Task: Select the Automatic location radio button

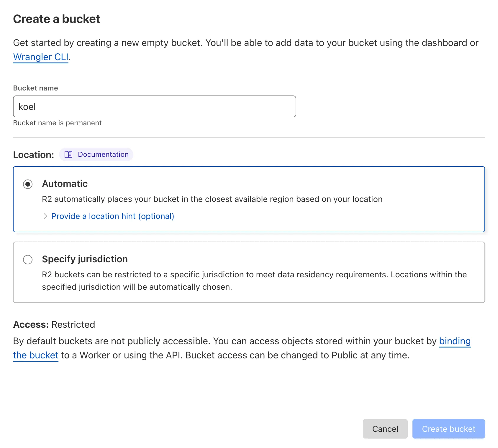Action: [x=28, y=184]
